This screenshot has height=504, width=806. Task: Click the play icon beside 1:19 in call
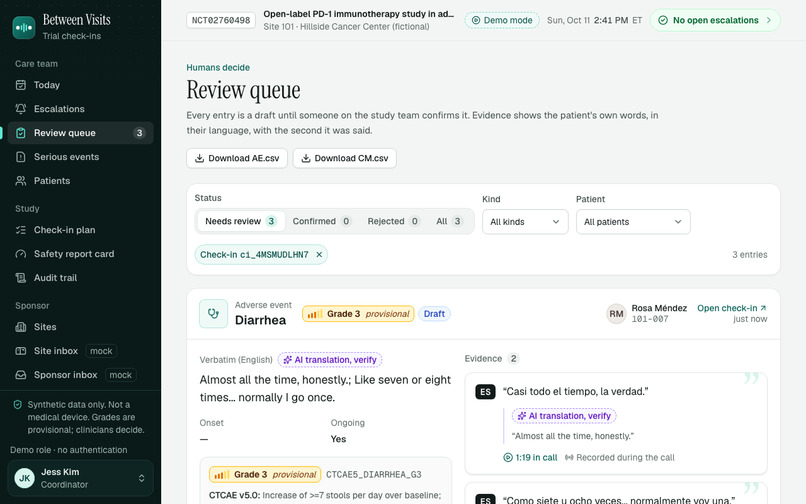(508, 457)
